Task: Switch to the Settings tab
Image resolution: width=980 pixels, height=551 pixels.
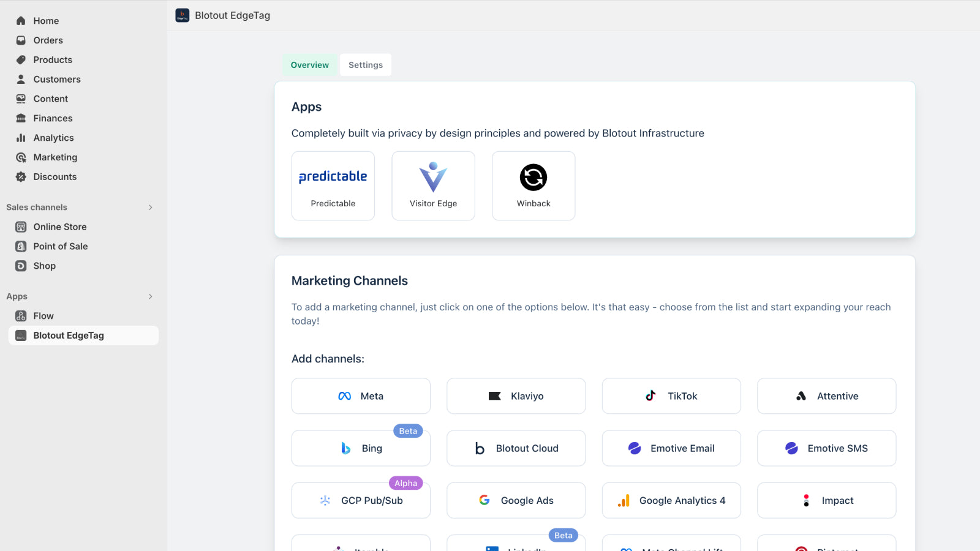Action: pos(366,65)
